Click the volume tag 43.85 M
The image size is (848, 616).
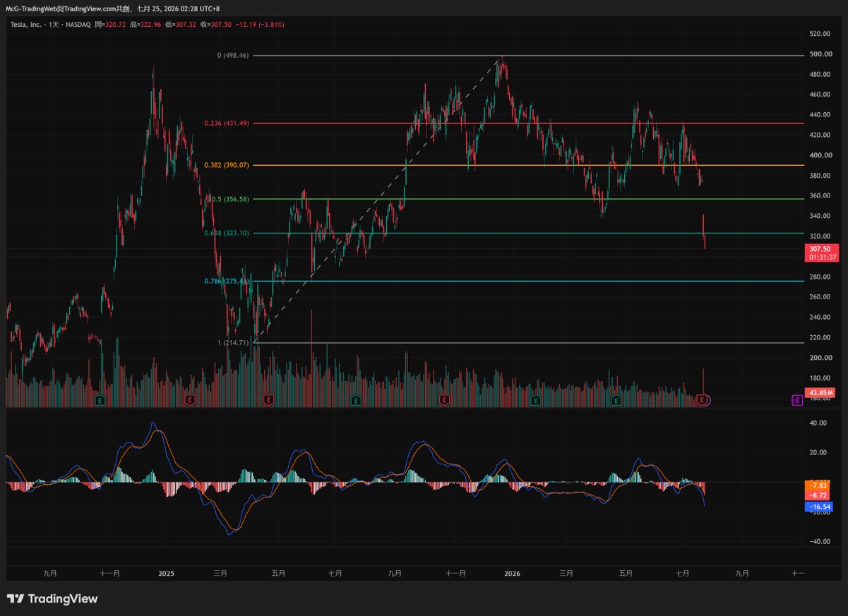(820, 392)
